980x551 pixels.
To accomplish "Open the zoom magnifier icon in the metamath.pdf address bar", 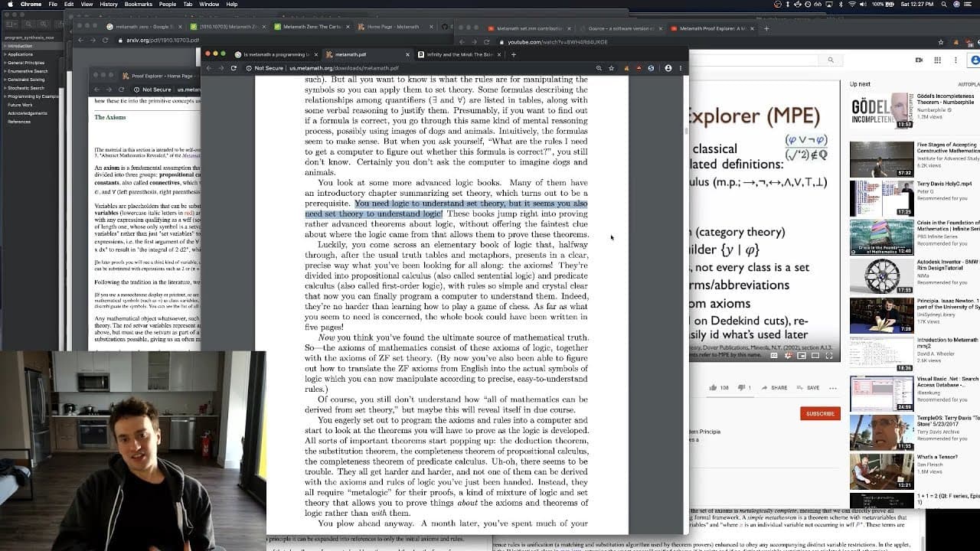I will [599, 68].
